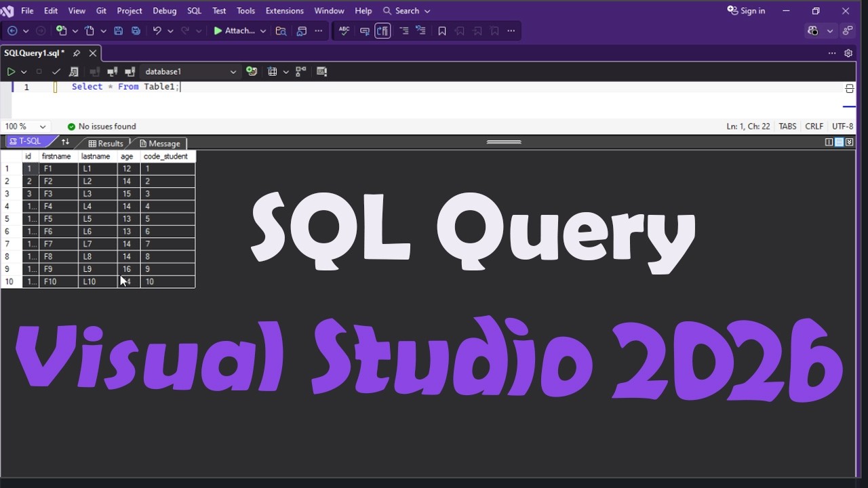Pin the SQLQuery1.sql tab
Image resolution: width=868 pixels, height=488 pixels.
point(77,53)
